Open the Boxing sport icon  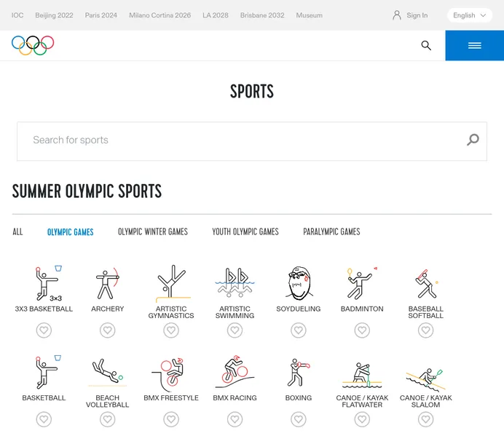click(298, 373)
